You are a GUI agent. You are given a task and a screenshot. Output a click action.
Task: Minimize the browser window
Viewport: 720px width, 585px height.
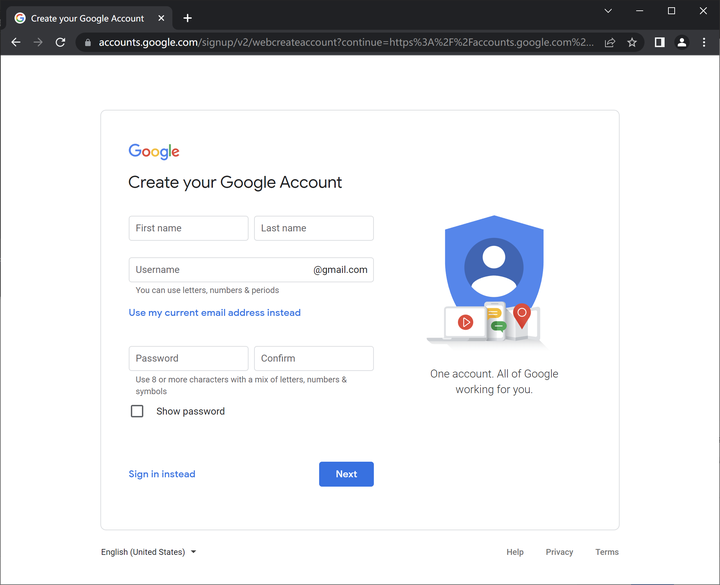click(x=640, y=11)
